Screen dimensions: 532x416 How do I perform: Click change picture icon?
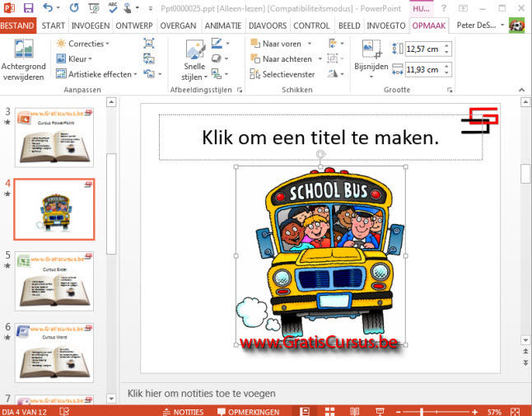pos(148,58)
